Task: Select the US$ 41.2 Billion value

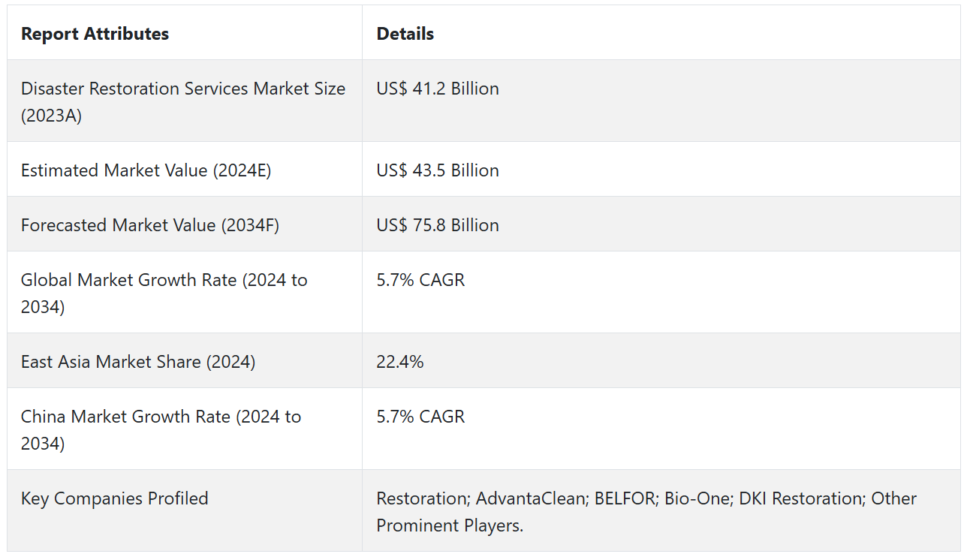Action: coord(437,89)
